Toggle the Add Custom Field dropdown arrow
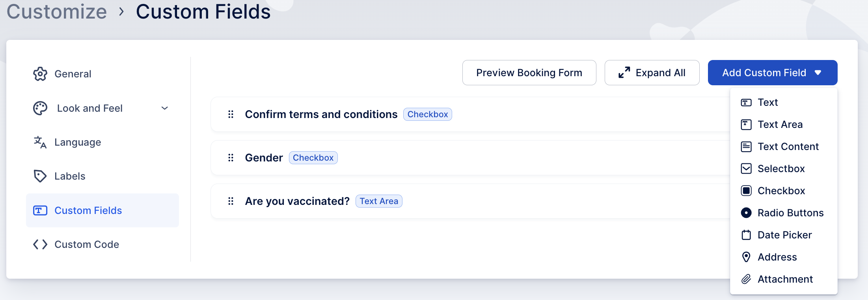 click(818, 73)
